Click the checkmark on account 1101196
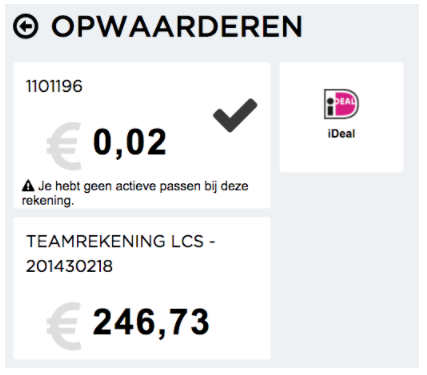 click(235, 115)
